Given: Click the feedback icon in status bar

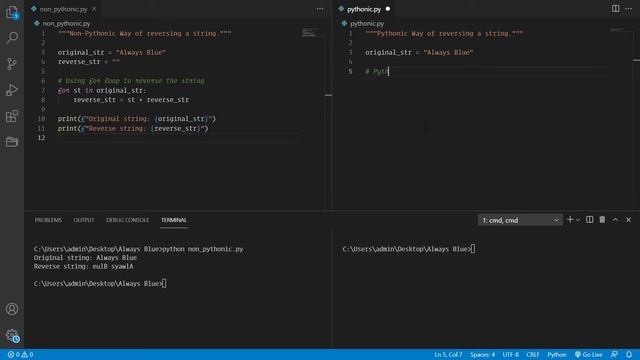Looking at the screenshot, I should tap(614, 354).
